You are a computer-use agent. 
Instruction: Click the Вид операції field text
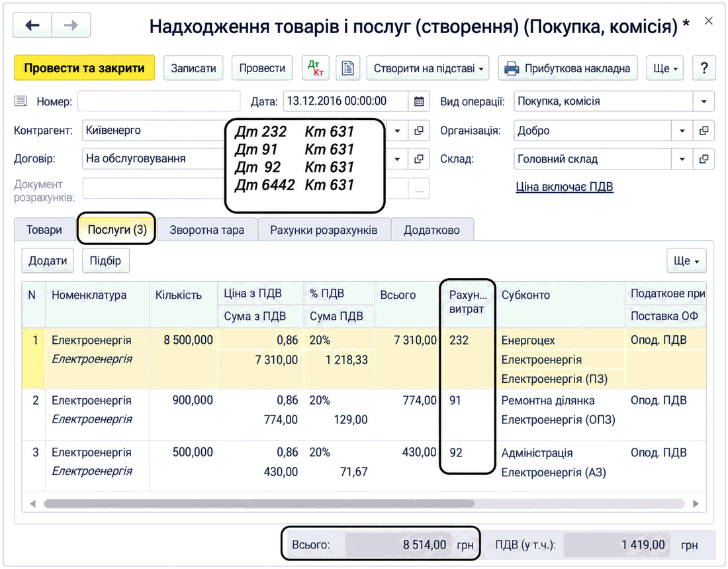click(x=603, y=101)
